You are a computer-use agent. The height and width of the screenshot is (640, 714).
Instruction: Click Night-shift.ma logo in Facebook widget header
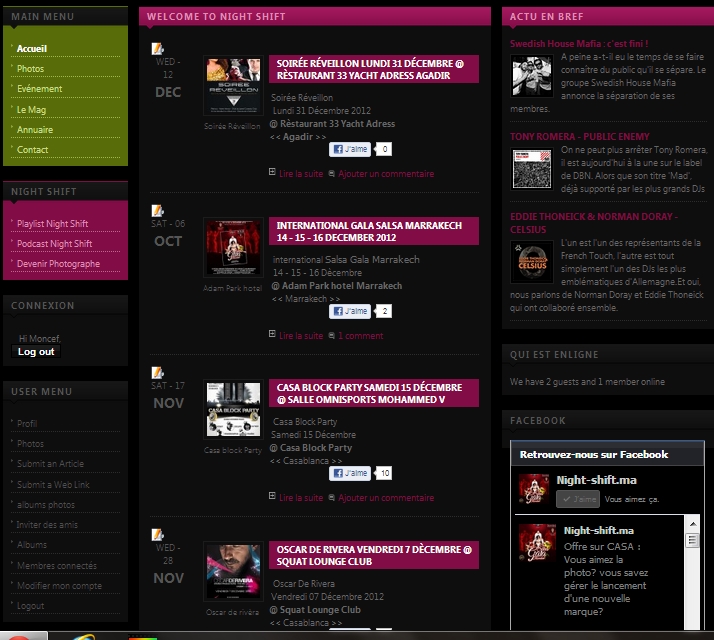(534, 489)
